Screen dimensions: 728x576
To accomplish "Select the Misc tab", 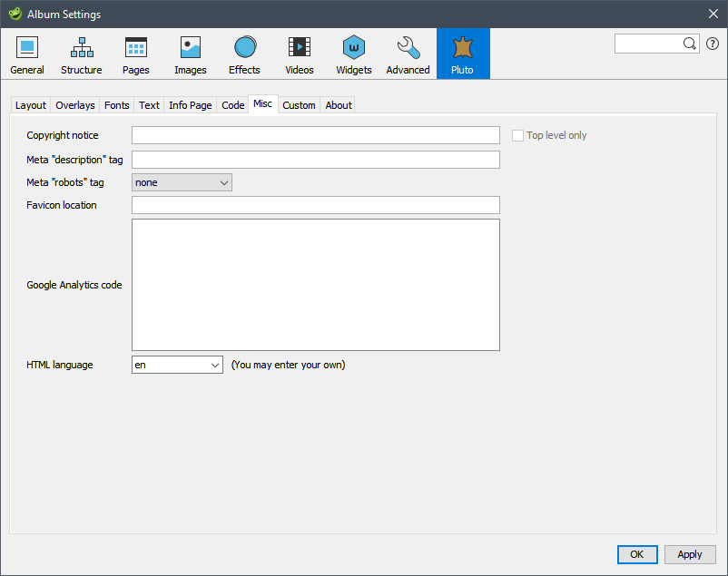I will [262, 104].
